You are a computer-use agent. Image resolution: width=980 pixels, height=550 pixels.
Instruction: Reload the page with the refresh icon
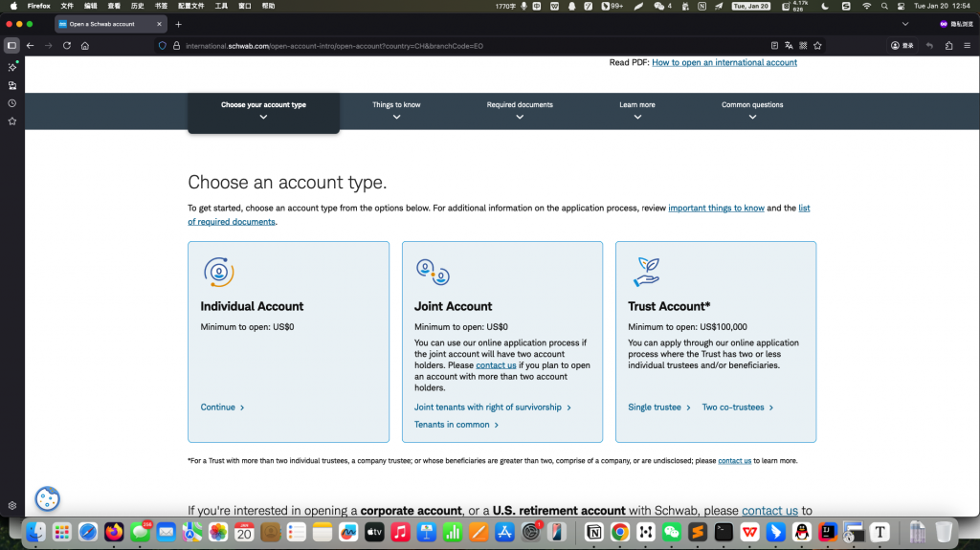(67, 46)
